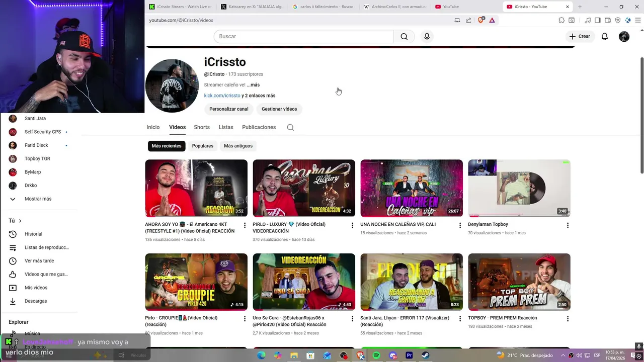Image resolution: width=644 pixels, height=362 pixels.
Task: Open Steam from the taskbar
Action: click(426, 355)
